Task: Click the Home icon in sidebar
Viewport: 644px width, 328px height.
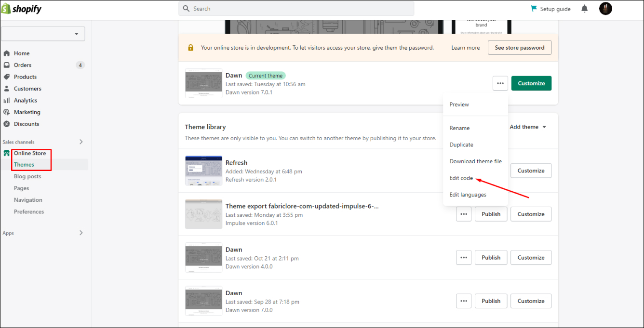Action: [7, 53]
